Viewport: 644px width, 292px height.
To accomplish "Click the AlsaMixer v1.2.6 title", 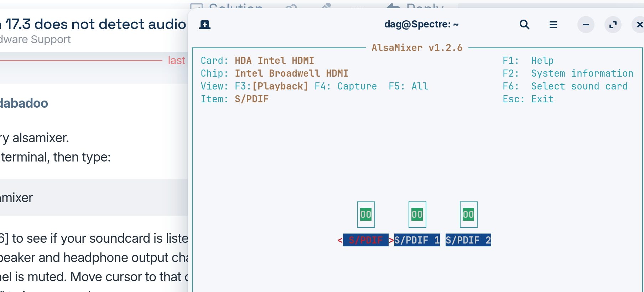I will click(417, 48).
